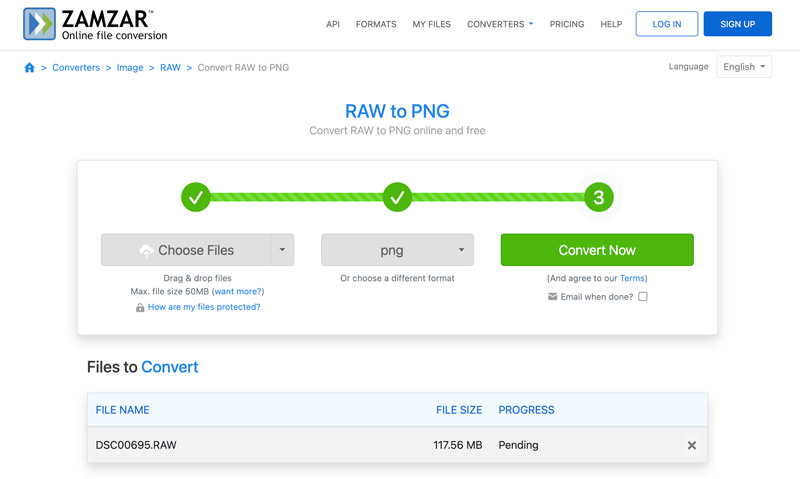The width and height of the screenshot is (800, 479).
Task: Open the English language dropdown
Action: 744,67
